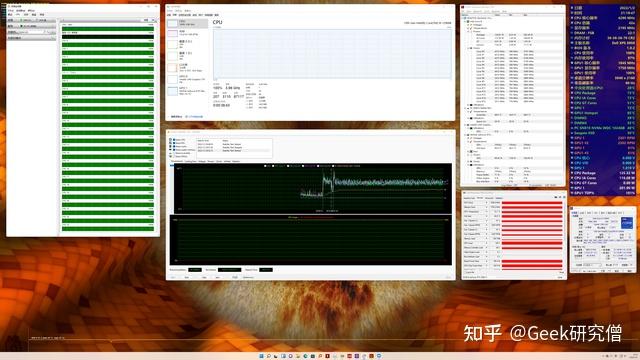
Task: Collapse the HWMonitor Powers node above Package
Action: pyautogui.click(x=468, y=31)
